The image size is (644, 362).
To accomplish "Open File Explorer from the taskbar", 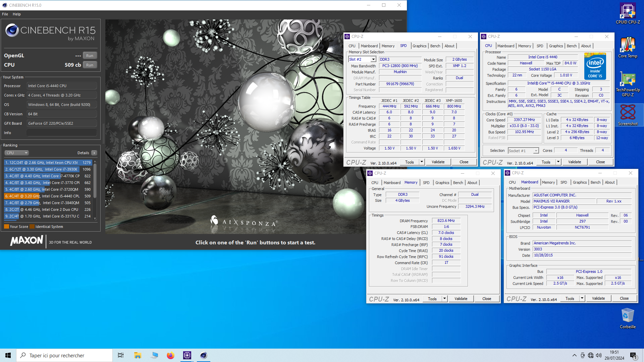I will [x=138, y=355].
